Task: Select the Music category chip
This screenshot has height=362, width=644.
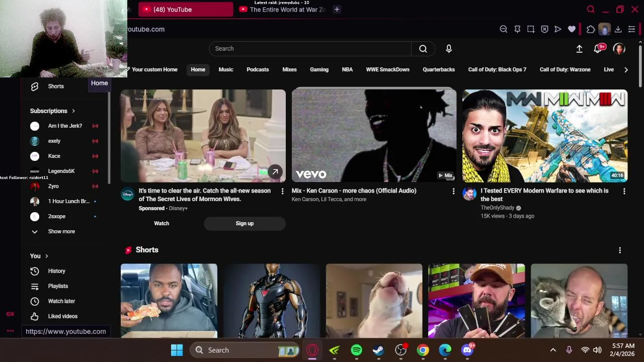Action: point(226,69)
